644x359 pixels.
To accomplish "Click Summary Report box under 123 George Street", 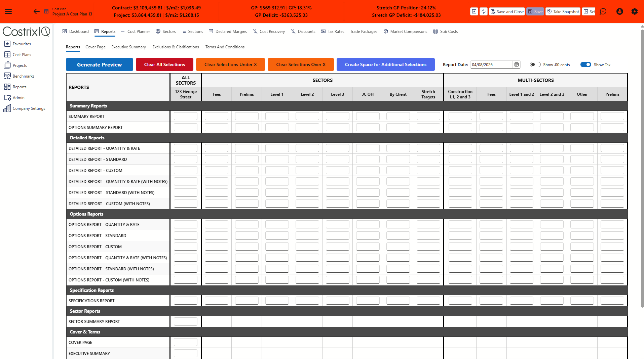I will [x=186, y=116].
